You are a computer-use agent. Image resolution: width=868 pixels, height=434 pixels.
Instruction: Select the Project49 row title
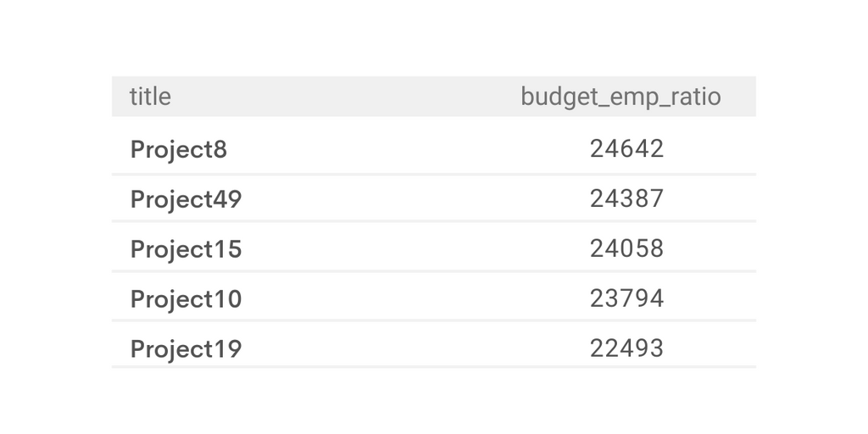(186, 199)
